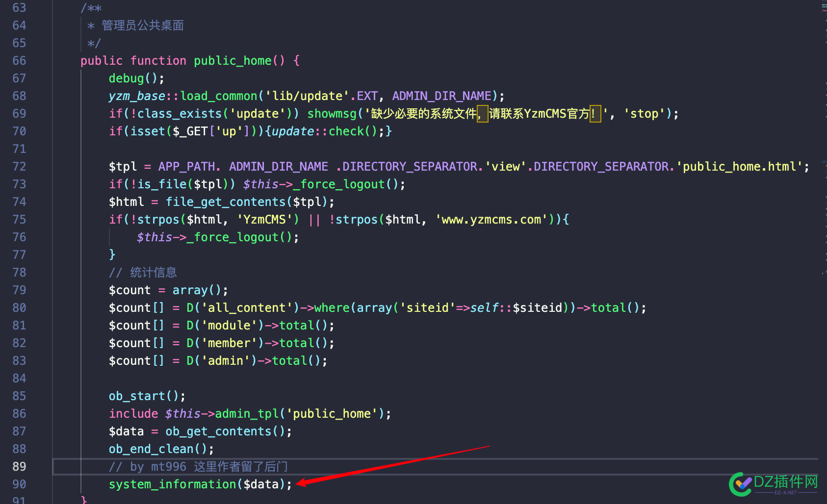Click the 'stop' string on line 69
The width and height of the screenshot is (827, 504).
[644, 114]
